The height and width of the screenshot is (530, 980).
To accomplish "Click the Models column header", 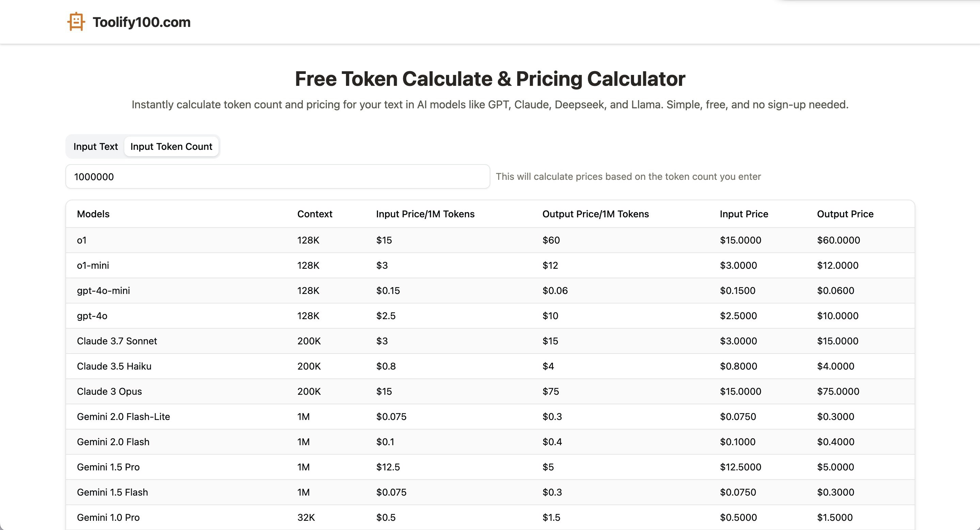I will pyautogui.click(x=93, y=214).
